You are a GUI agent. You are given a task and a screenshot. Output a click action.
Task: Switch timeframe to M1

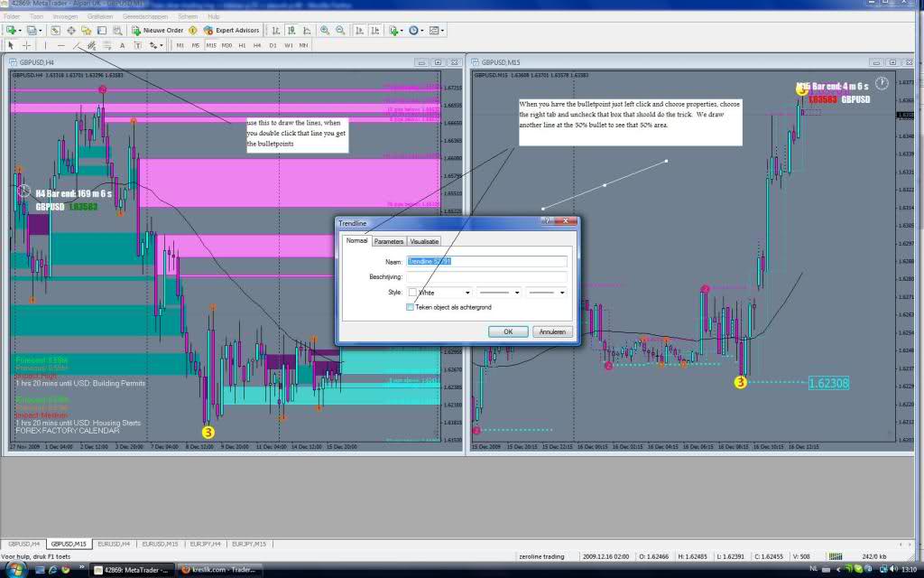pos(180,45)
